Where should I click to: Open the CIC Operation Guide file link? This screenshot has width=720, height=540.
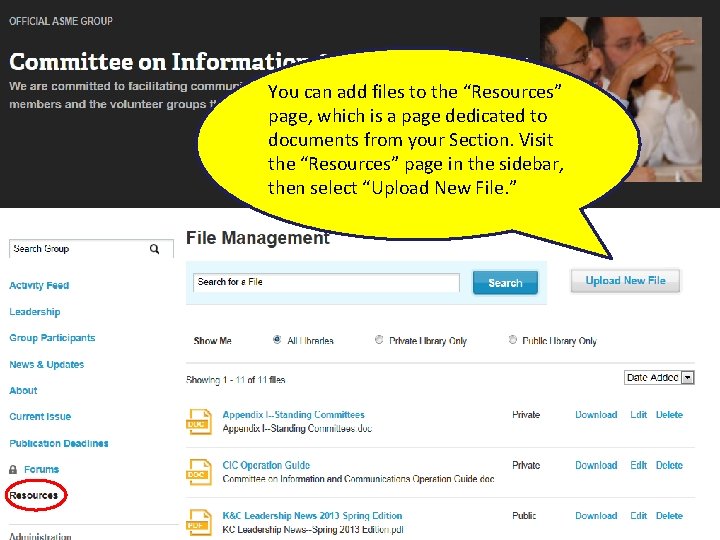tap(266, 465)
